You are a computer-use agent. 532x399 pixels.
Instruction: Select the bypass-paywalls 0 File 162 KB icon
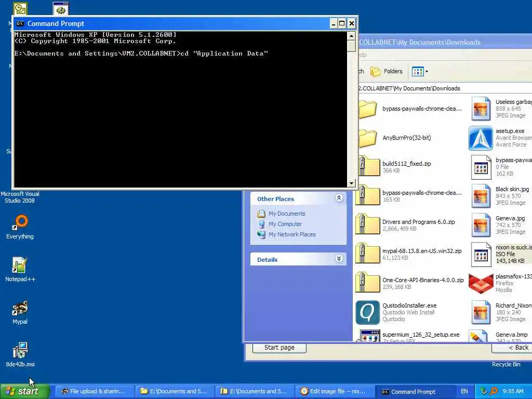(x=481, y=167)
